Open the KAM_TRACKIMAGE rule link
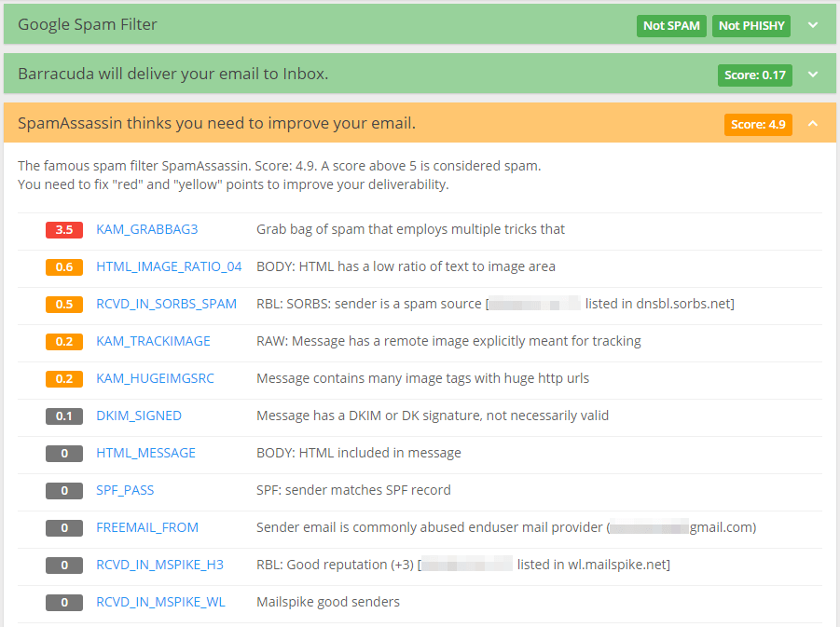 pyautogui.click(x=153, y=341)
